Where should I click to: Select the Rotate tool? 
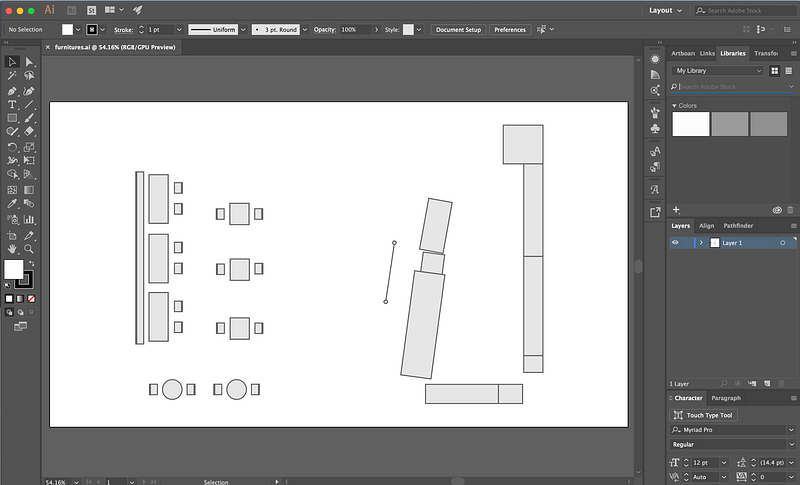12,147
